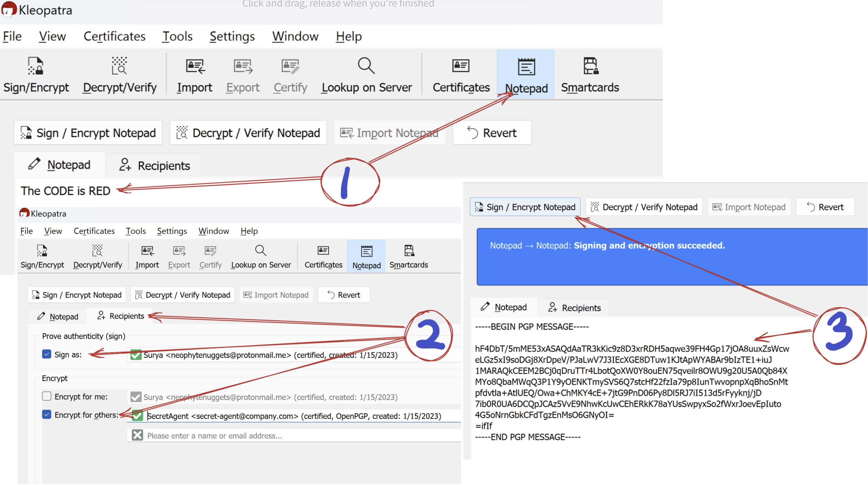Click Lookup on Server in lower Kleopatra toolbar
This screenshot has width=868, height=485.
tap(261, 257)
